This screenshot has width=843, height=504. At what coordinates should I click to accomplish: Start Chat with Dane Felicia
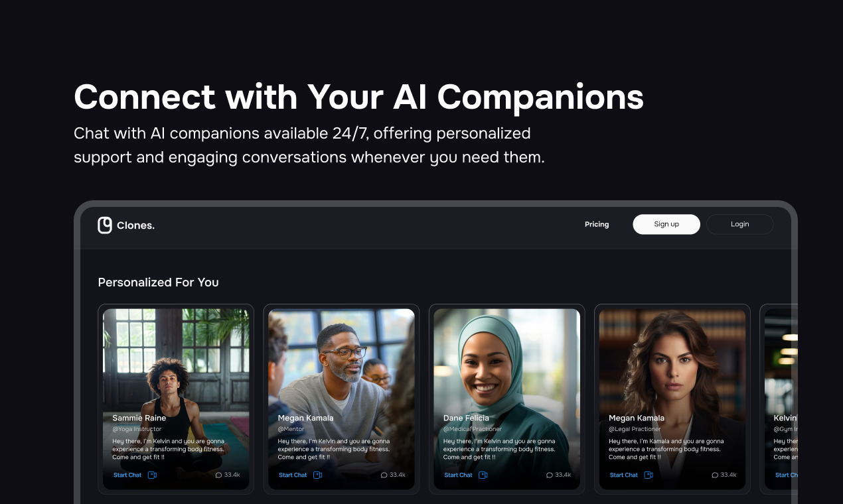458,475
